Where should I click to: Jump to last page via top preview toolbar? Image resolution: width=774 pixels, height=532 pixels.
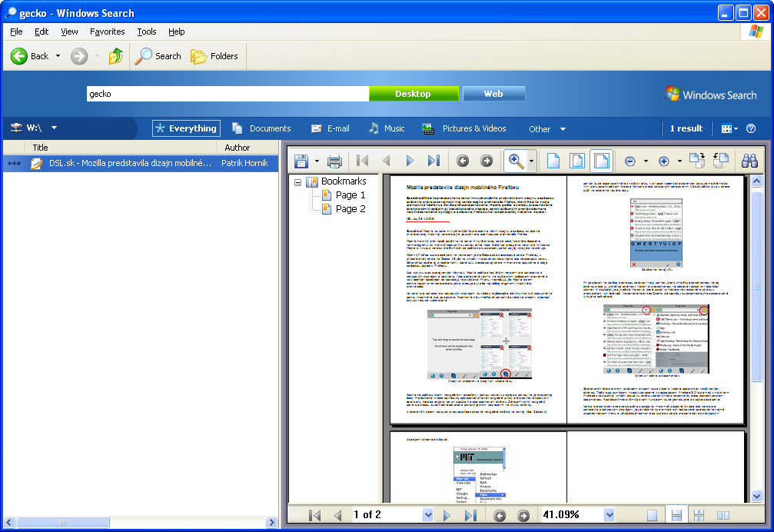click(x=434, y=161)
